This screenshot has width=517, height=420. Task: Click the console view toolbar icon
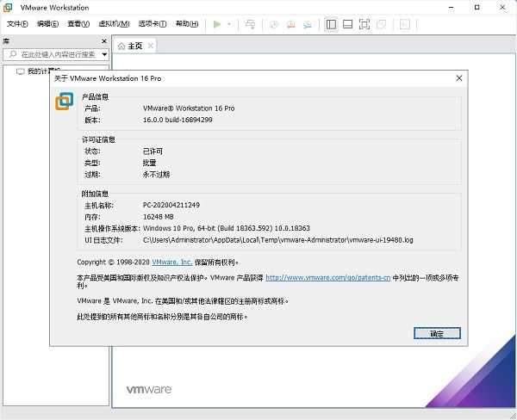(405, 24)
